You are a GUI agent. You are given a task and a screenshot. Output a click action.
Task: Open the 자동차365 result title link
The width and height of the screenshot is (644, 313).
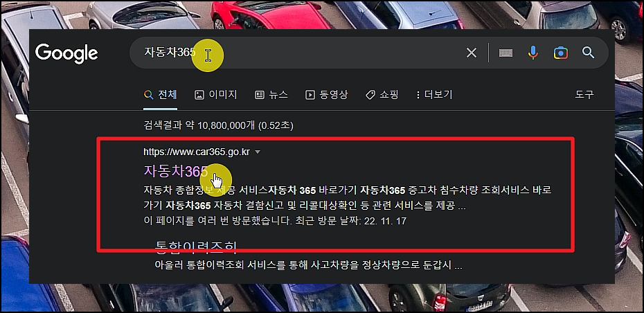coord(176,171)
